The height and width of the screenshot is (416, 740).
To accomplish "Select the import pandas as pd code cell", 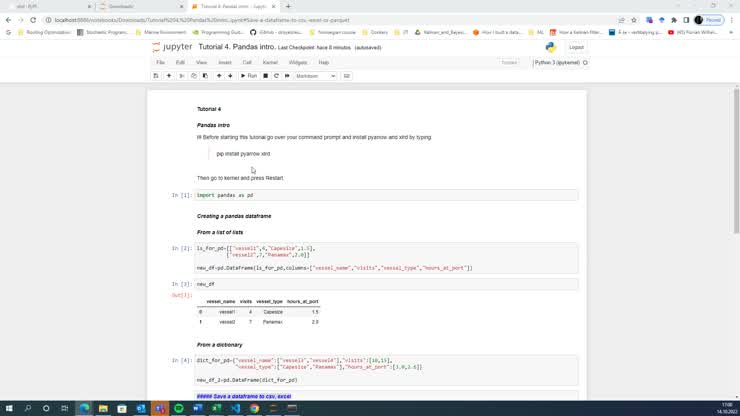I will (386, 195).
